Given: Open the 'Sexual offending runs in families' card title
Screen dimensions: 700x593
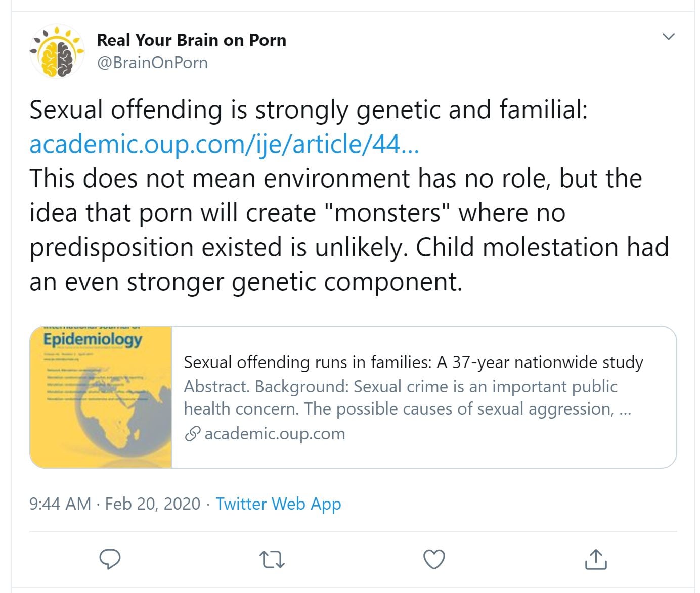Looking at the screenshot, I should (x=413, y=362).
